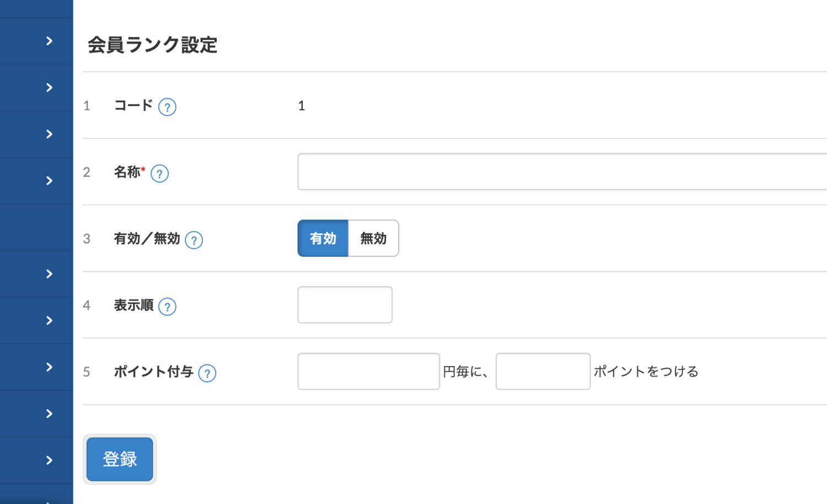Viewport: 827px width, 504px height.
Task: Click inside the 表示順 input field
Action: (345, 305)
